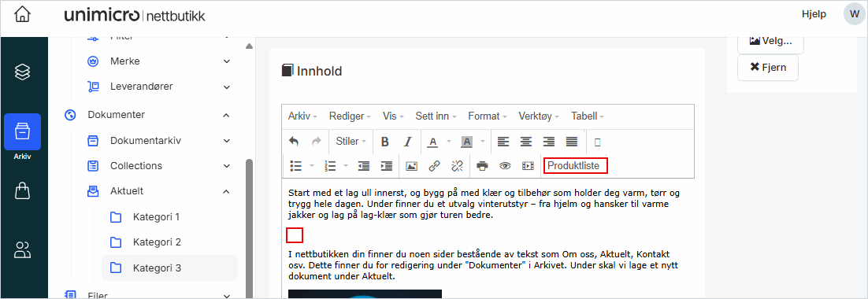The height and width of the screenshot is (299, 868).
Task: Toggle italic formatting
Action: (408, 142)
